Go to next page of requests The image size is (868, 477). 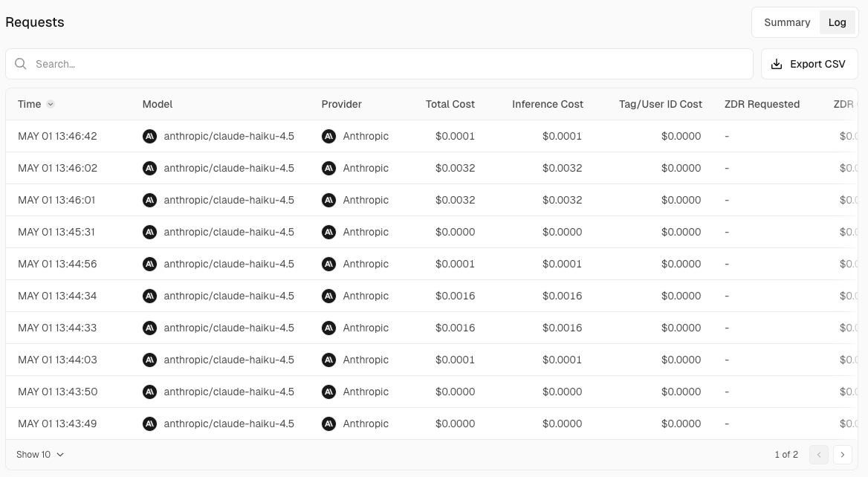click(843, 454)
